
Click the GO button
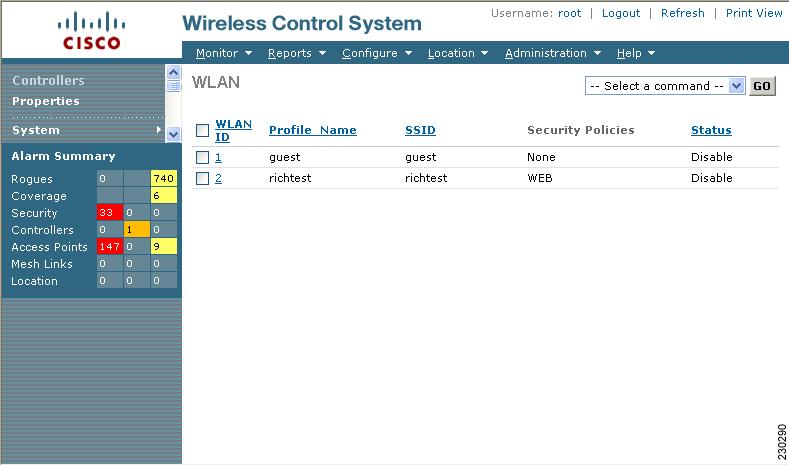click(762, 86)
